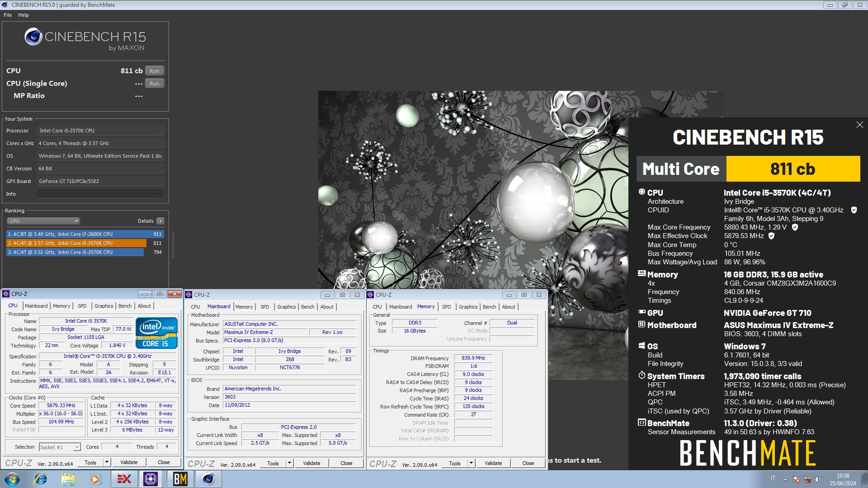
Task: Click CPU-Z icon in first CPU-Z title bar
Action: (x=6, y=294)
